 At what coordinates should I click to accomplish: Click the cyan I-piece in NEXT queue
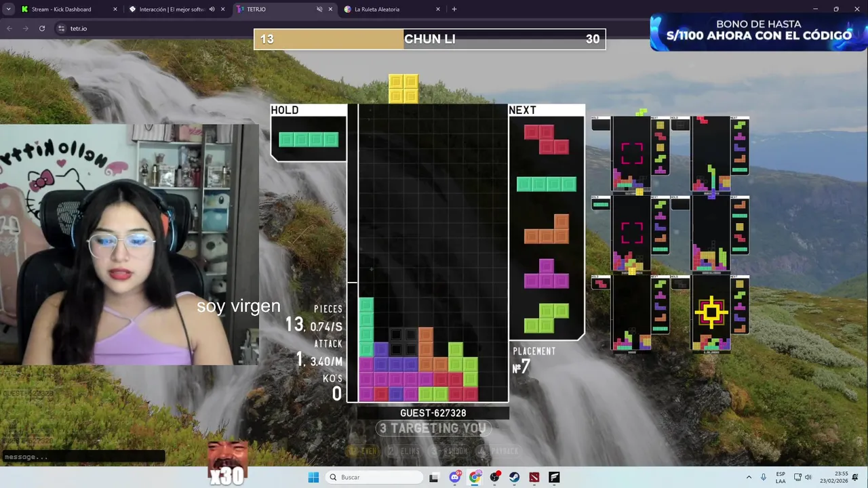tap(547, 184)
